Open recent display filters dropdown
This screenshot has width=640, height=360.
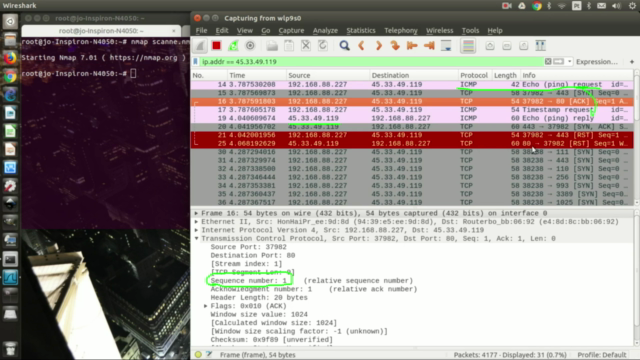pyautogui.click(x=569, y=62)
